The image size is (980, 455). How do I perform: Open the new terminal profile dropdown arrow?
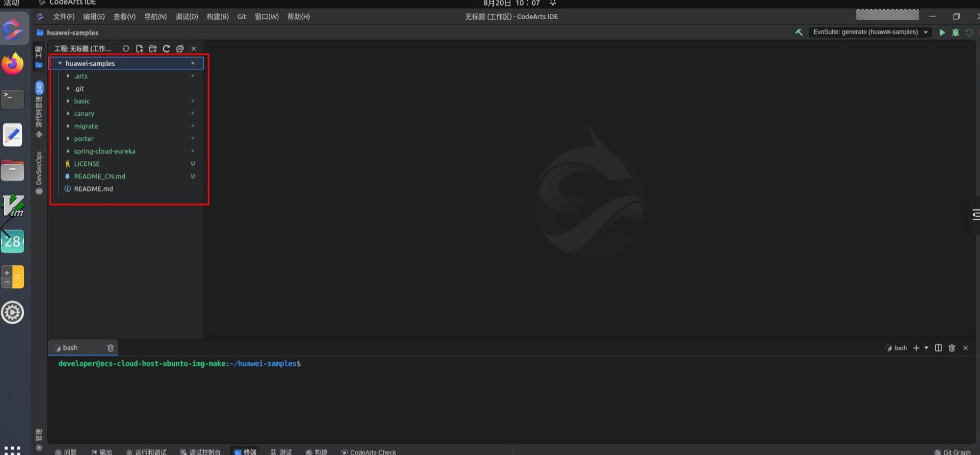coord(926,348)
